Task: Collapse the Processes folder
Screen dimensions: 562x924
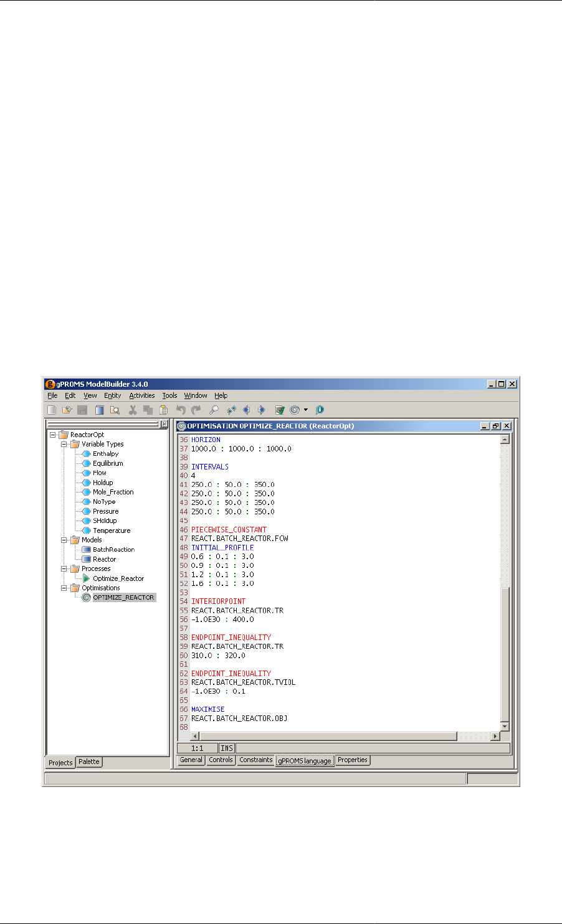Action: (64, 569)
